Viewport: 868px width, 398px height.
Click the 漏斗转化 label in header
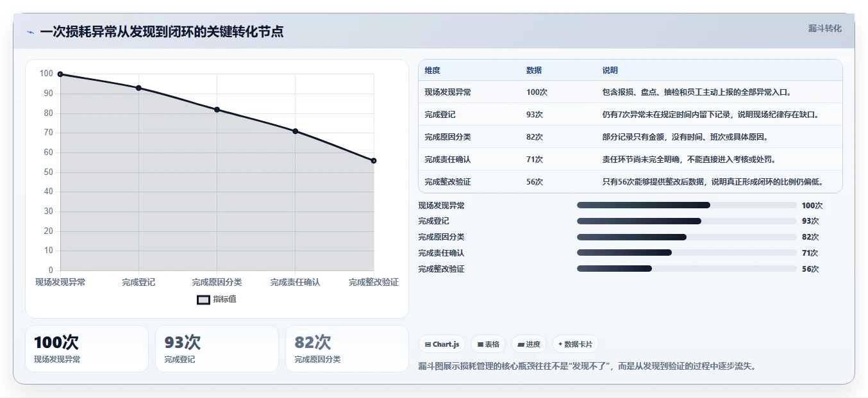(x=824, y=28)
